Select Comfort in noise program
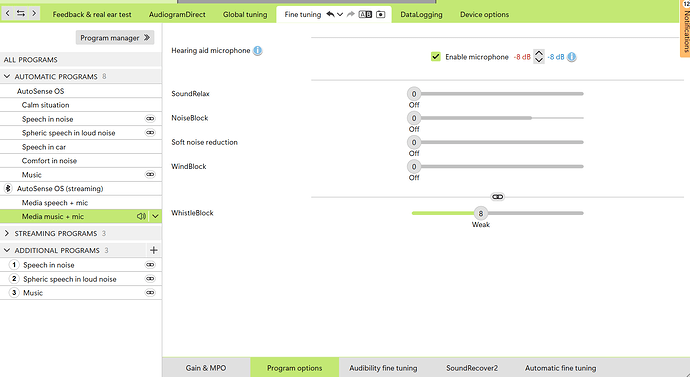Screen dimensions: 690x377 tap(81, 161)
